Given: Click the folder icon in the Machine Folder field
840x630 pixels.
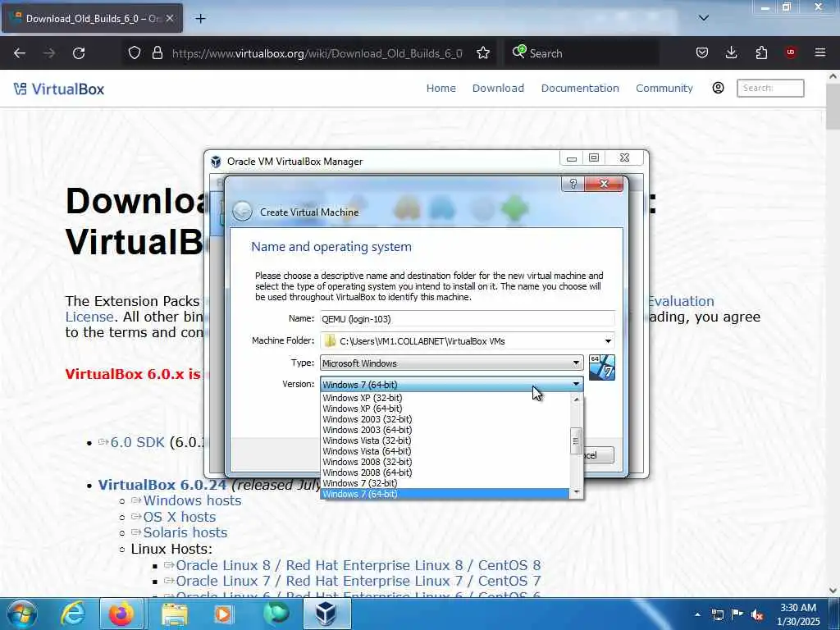Looking at the screenshot, I should (330, 340).
